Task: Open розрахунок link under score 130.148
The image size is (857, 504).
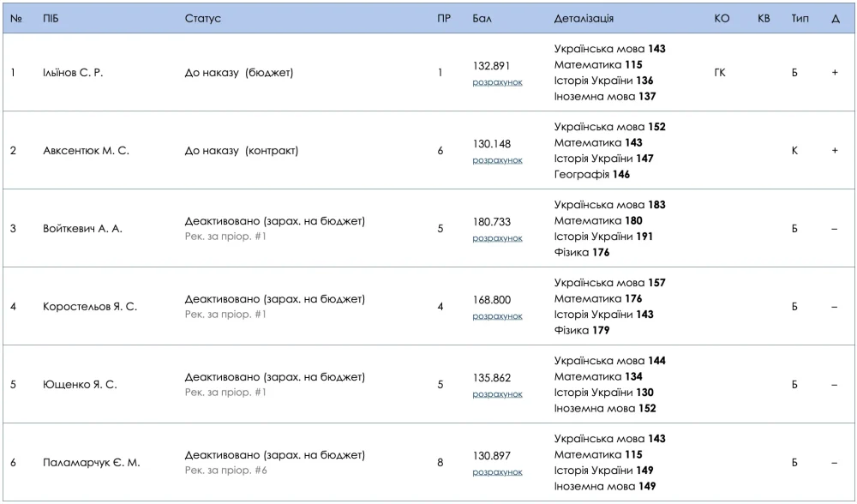Action: tap(497, 160)
